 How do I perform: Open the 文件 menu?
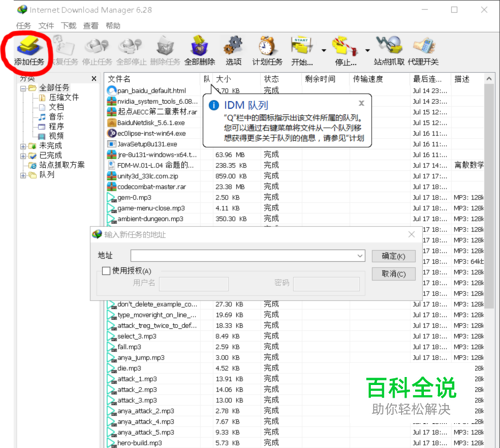[x=46, y=26]
